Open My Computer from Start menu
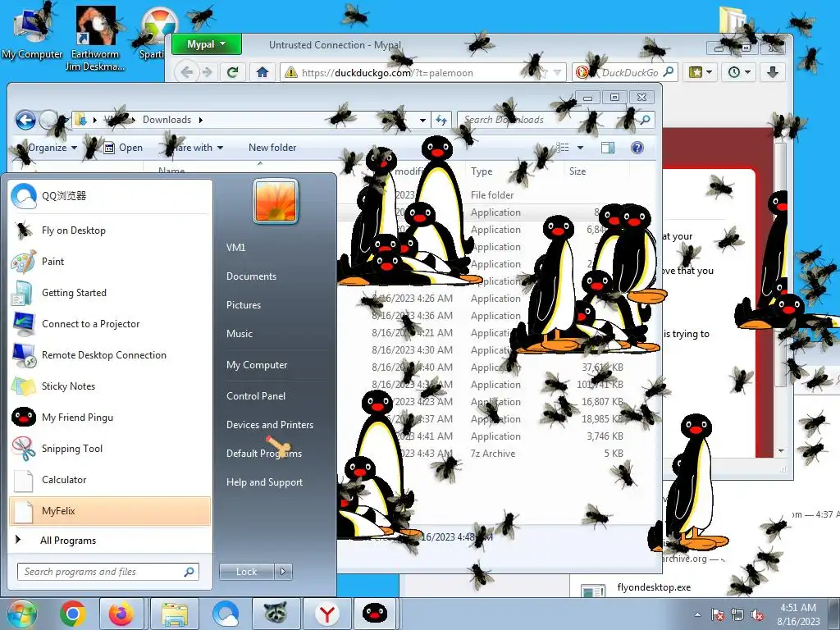 point(257,365)
